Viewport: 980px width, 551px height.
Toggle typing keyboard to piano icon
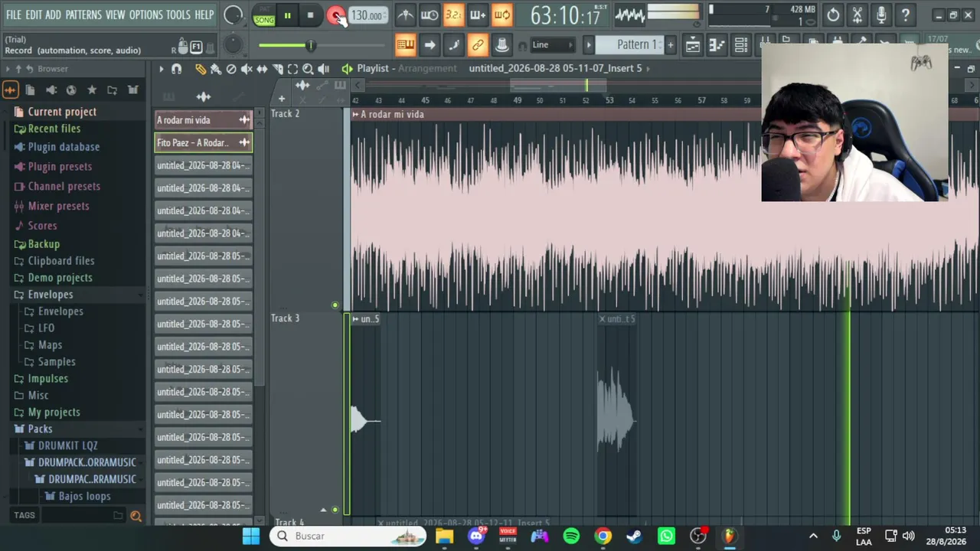(405, 45)
